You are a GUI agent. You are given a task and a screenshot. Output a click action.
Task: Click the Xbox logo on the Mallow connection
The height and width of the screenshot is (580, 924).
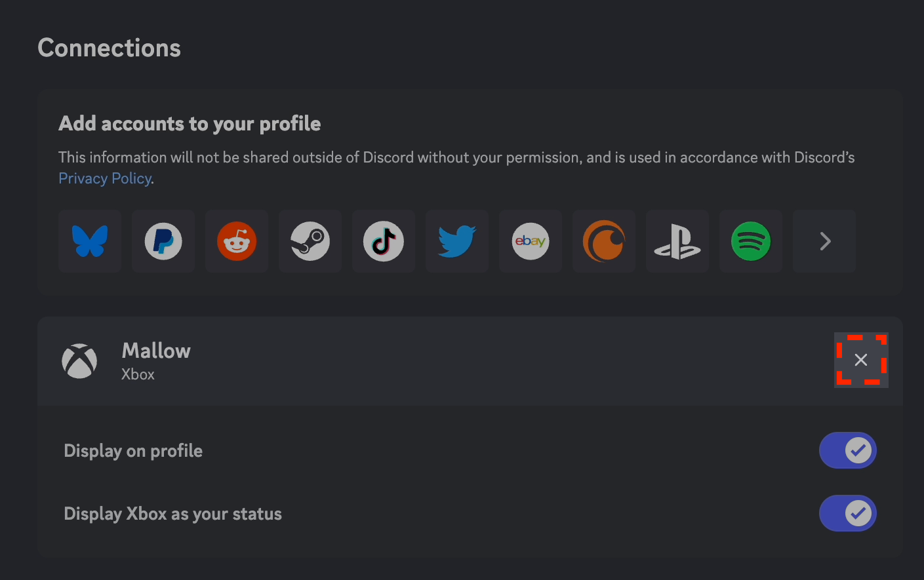pyautogui.click(x=79, y=360)
